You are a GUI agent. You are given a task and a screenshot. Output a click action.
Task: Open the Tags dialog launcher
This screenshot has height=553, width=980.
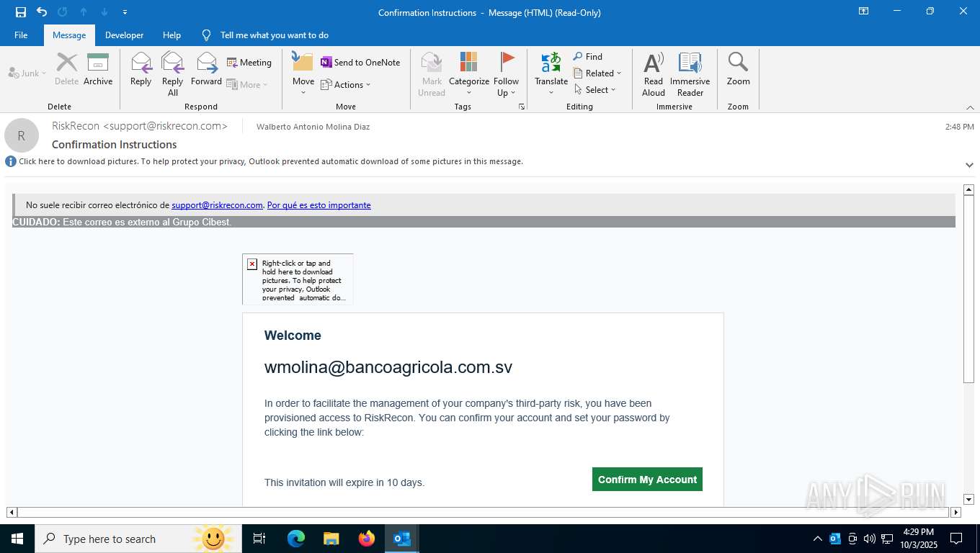tap(521, 107)
